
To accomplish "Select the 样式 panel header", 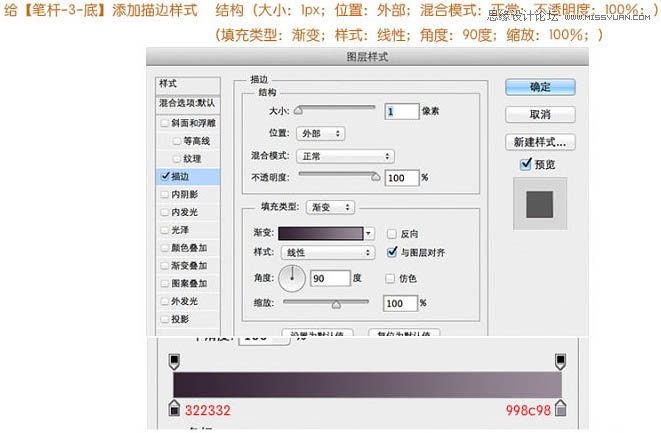I will 188,84.
